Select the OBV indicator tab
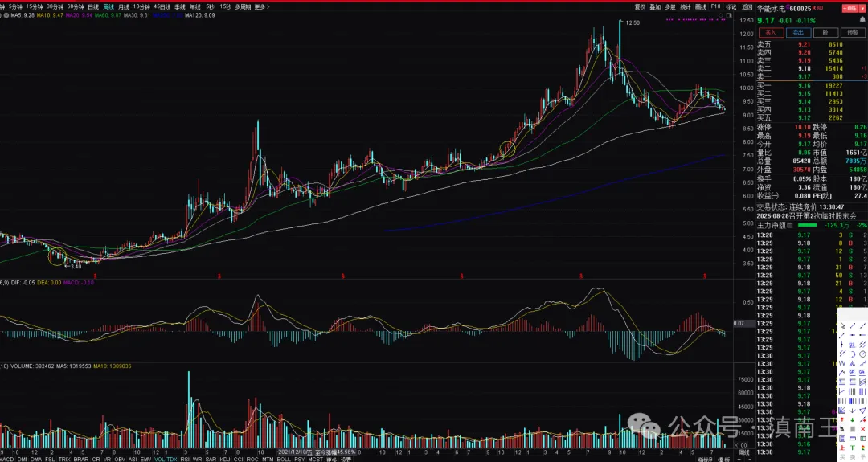868x462 pixels. coord(120,460)
